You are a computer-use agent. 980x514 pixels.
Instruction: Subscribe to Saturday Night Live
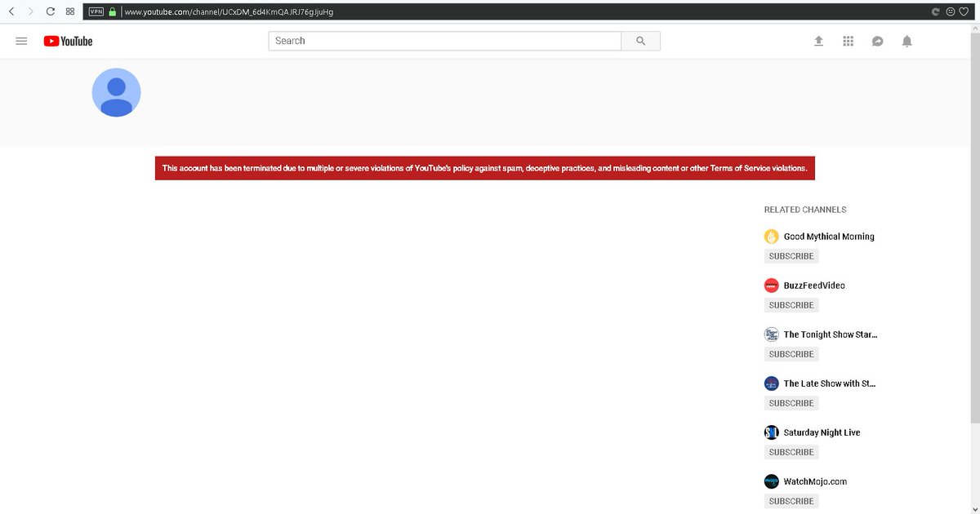(x=791, y=452)
